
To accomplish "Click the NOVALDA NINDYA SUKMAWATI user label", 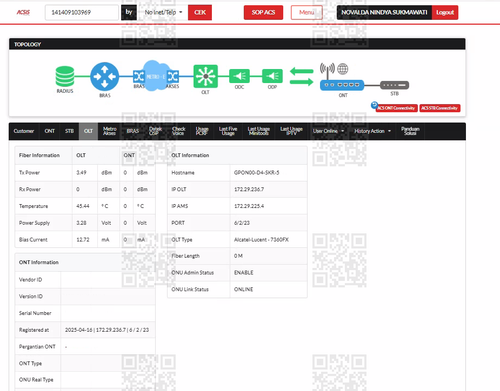I will 384,12.
